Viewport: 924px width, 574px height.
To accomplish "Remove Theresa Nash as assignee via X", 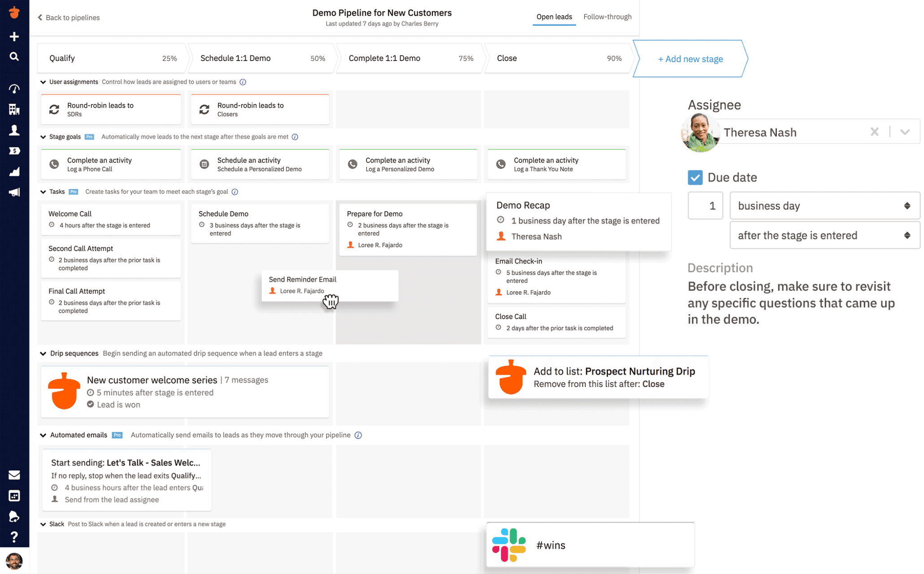I will click(x=875, y=132).
